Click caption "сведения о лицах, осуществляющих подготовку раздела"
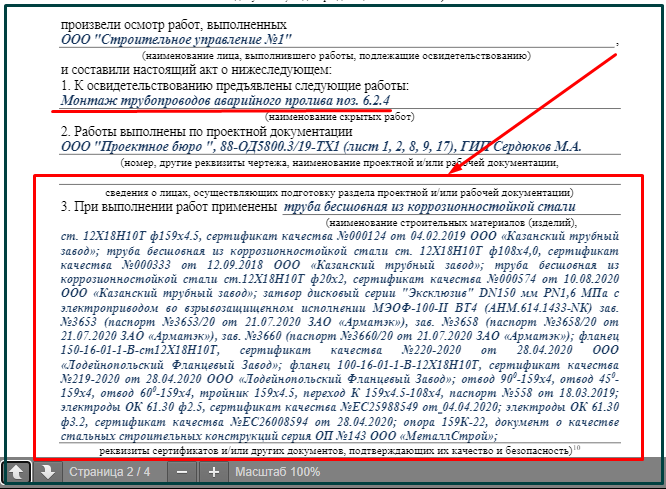This screenshot has height=489, width=666. click(339, 193)
